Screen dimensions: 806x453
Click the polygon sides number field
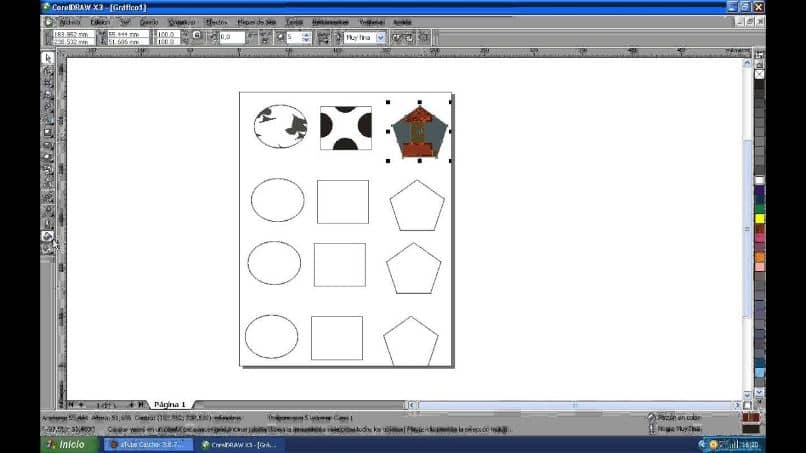click(294, 38)
